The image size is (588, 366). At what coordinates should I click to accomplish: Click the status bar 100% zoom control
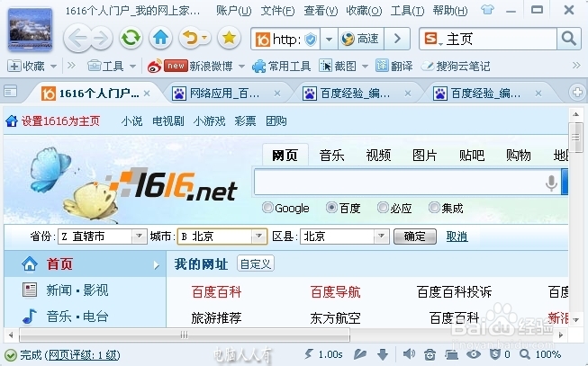[x=540, y=354]
